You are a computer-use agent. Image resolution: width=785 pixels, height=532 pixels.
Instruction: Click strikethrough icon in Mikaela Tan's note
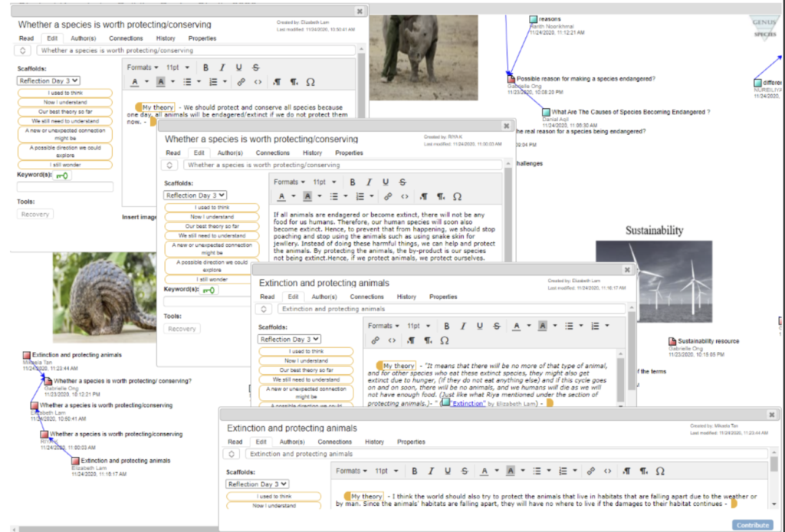[465, 471]
